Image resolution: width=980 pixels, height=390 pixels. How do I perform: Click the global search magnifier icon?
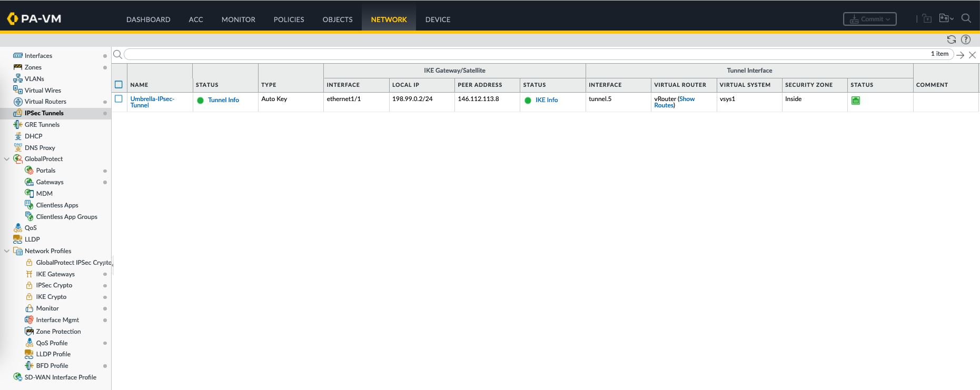(x=966, y=18)
